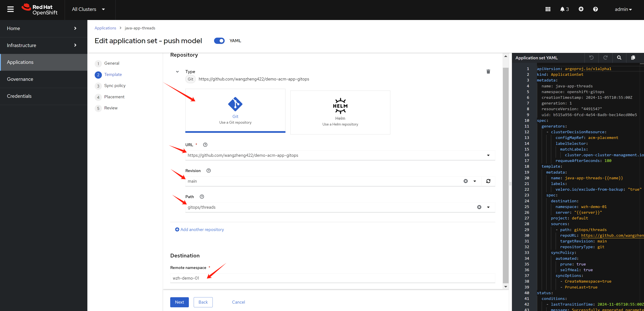The width and height of the screenshot is (644, 311).
Task: Search within the Application set YAML
Action: (x=619, y=58)
